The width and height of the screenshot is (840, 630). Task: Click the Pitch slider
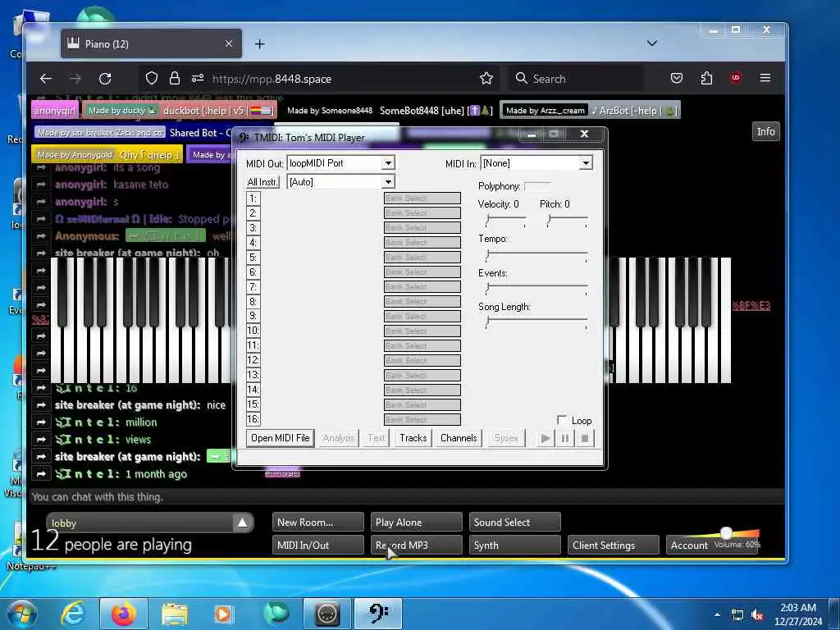[568, 220]
